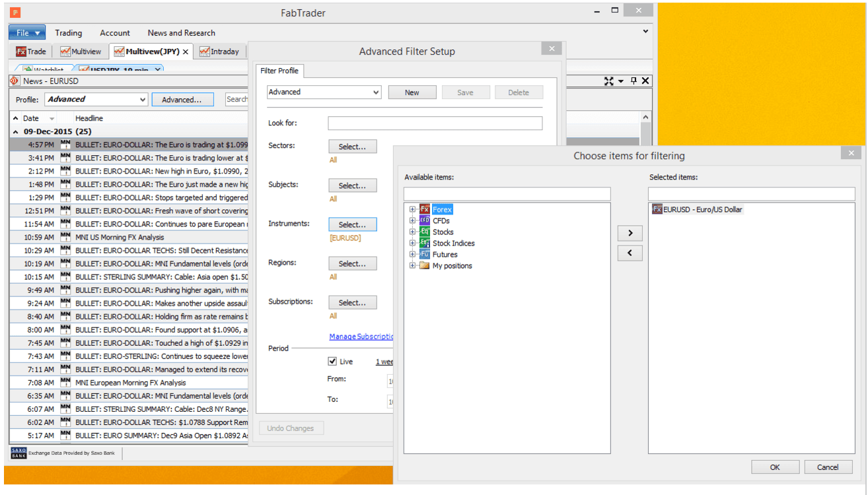Collapse the 09-Dec-2015 news group
868x495 pixels.
(16, 131)
